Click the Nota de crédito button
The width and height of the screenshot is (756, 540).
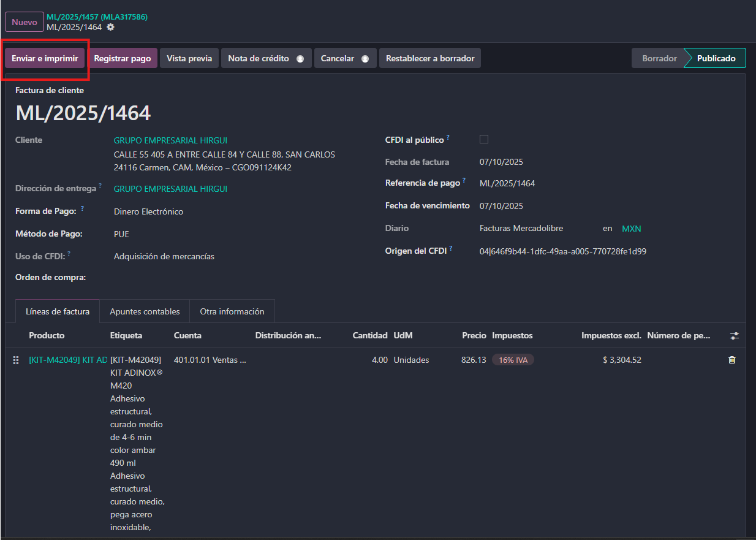266,58
